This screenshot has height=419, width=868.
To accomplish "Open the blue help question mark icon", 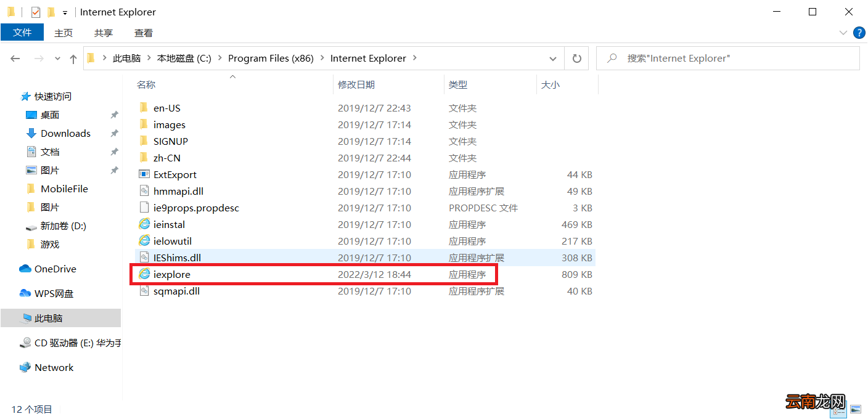I will (859, 33).
